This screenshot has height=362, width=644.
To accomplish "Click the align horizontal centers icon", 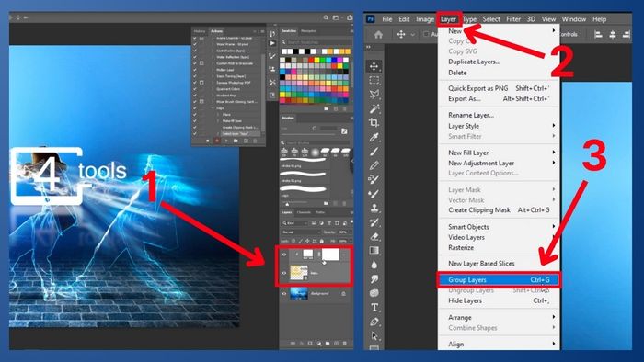I will click(613, 35).
